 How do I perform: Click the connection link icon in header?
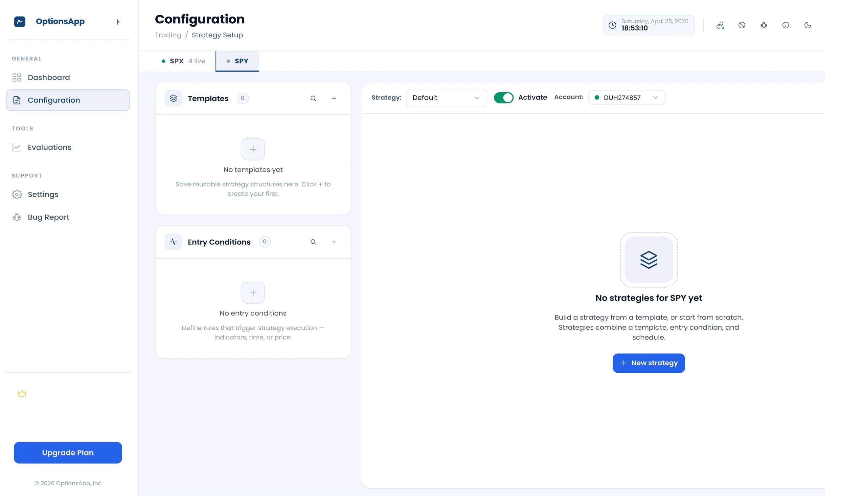pos(720,25)
